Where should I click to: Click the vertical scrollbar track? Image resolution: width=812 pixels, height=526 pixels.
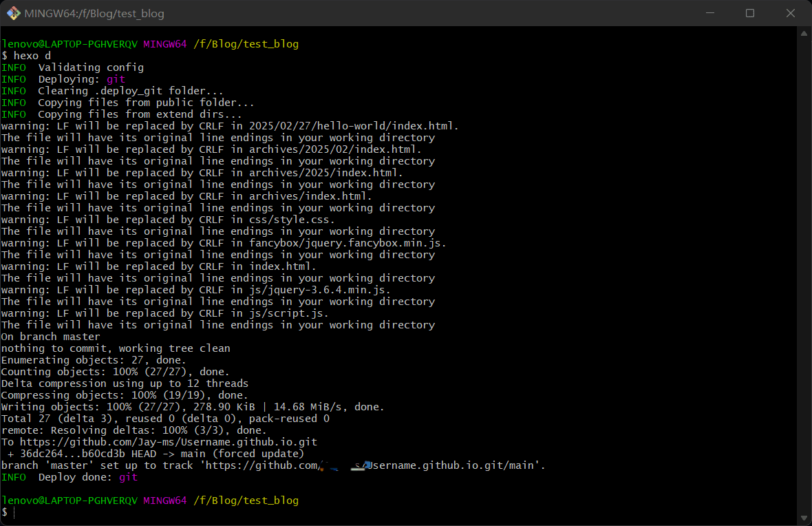pyautogui.click(x=804, y=275)
